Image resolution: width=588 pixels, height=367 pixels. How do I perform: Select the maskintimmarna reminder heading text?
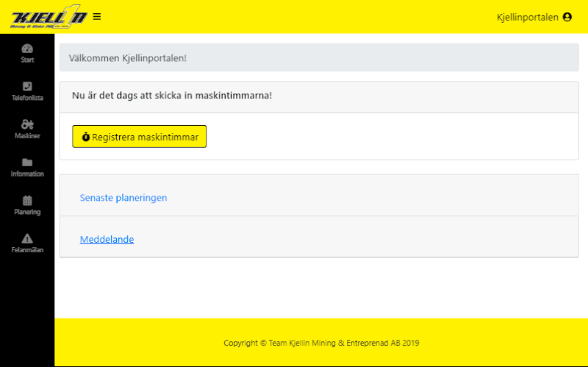coord(172,96)
